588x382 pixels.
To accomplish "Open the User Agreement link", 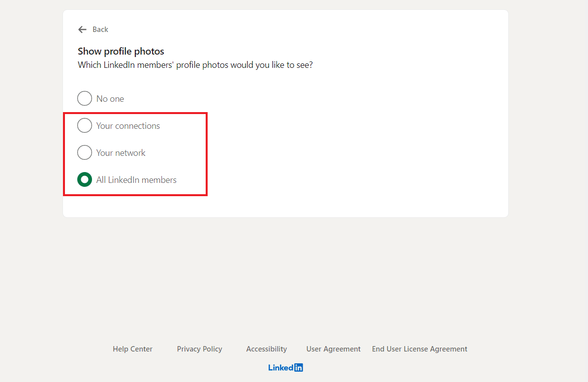I will [x=334, y=349].
